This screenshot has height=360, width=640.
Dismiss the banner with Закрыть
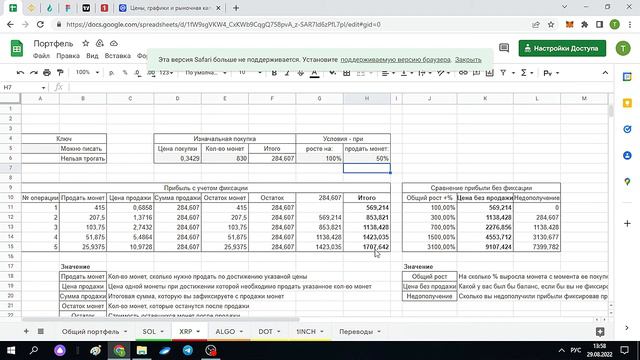(468, 60)
